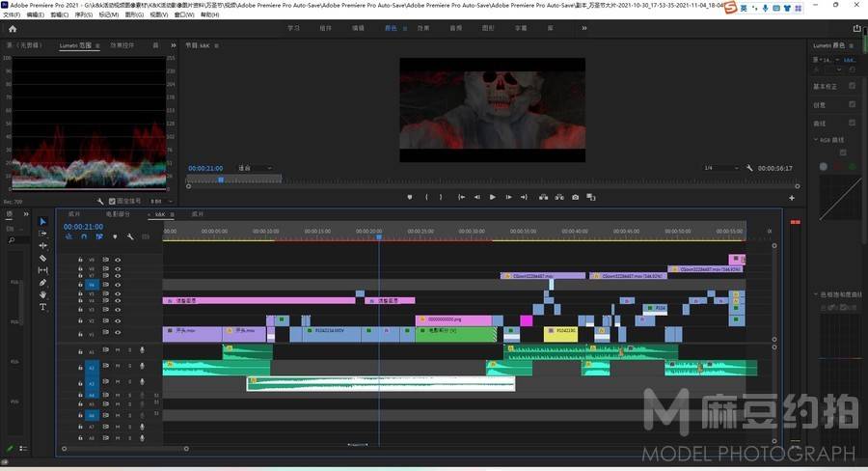Open Lumetri Scopes settings wrench
The image size is (868, 471).
[100, 201]
